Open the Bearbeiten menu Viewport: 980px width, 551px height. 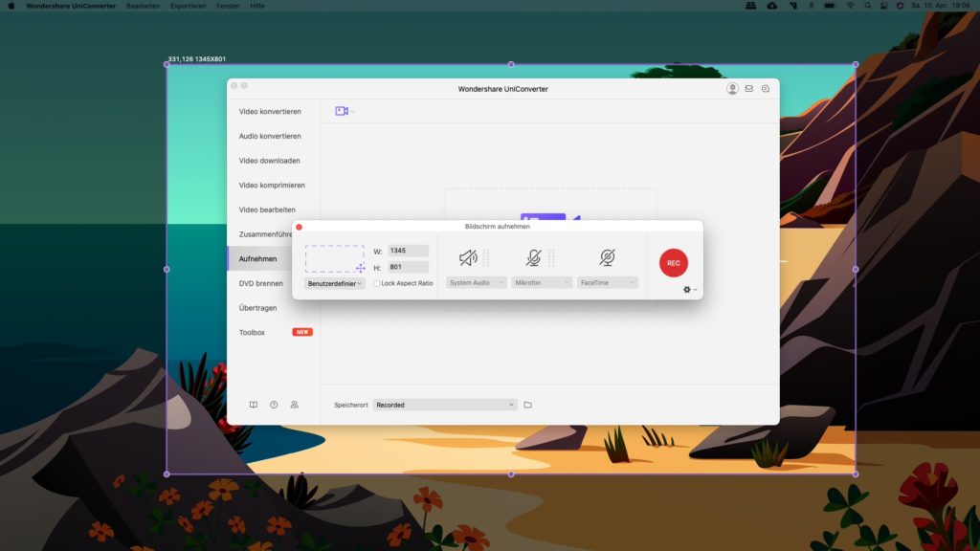[144, 6]
